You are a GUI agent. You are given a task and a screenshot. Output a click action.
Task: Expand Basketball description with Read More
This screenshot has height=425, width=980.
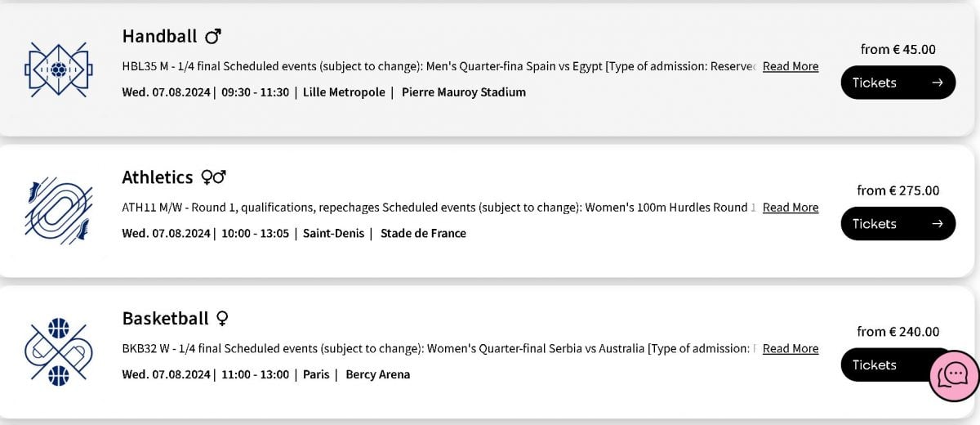point(790,348)
